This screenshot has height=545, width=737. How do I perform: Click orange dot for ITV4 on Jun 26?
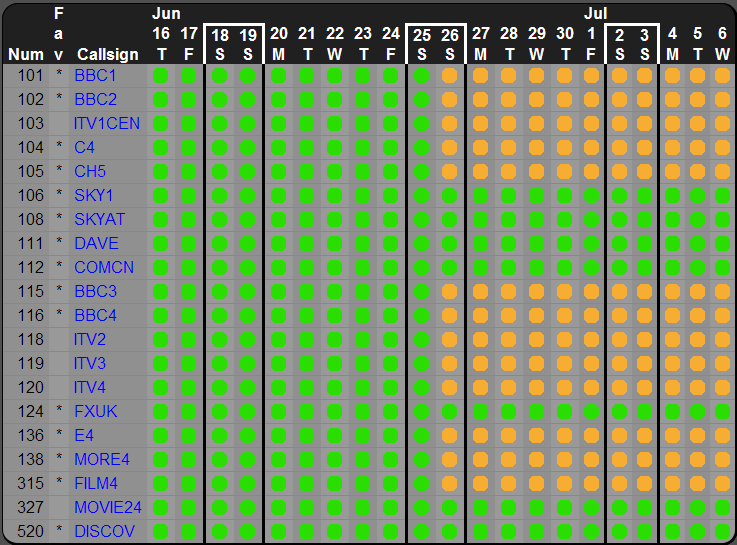pyautogui.click(x=449, y=387)
